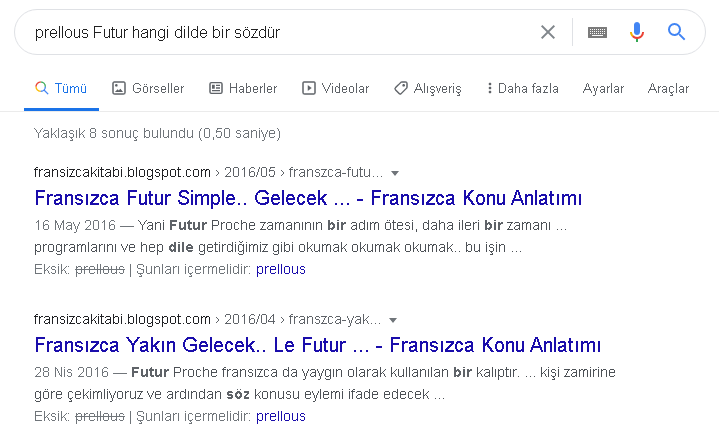
Task: Click second result's prellous must-include link
Action: pos(281,416)
